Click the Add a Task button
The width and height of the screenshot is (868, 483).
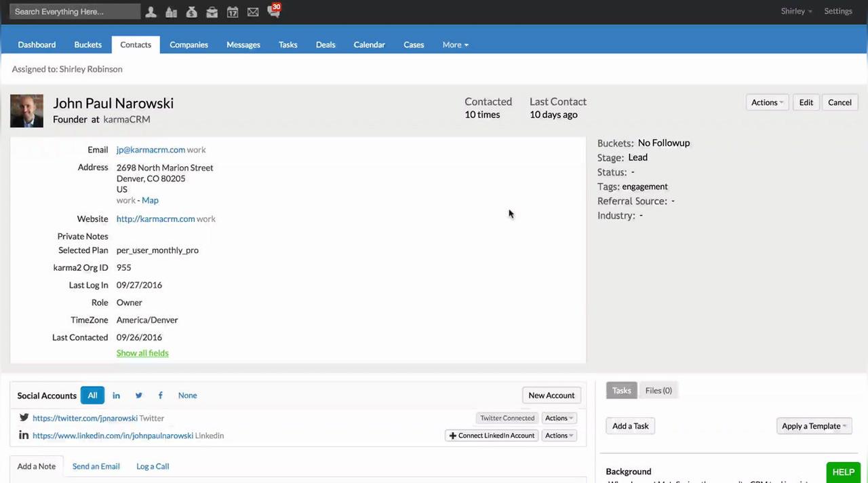click(631, 426)
